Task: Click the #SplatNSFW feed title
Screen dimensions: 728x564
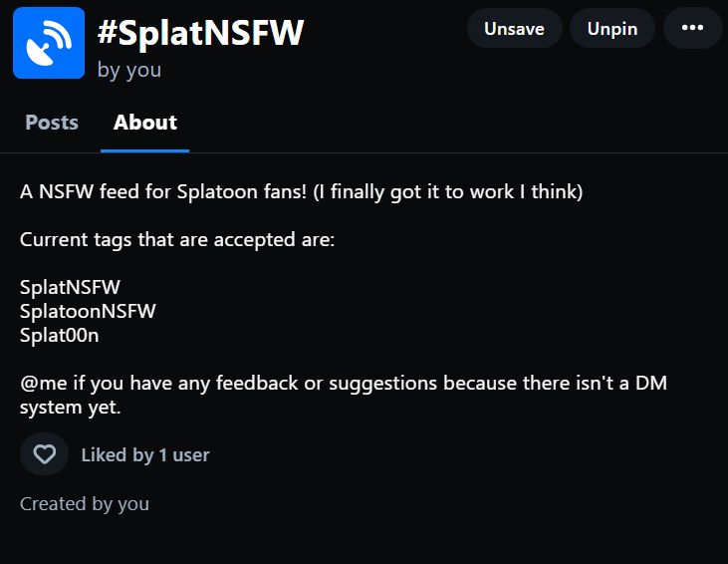Action: tap(200, 33)
